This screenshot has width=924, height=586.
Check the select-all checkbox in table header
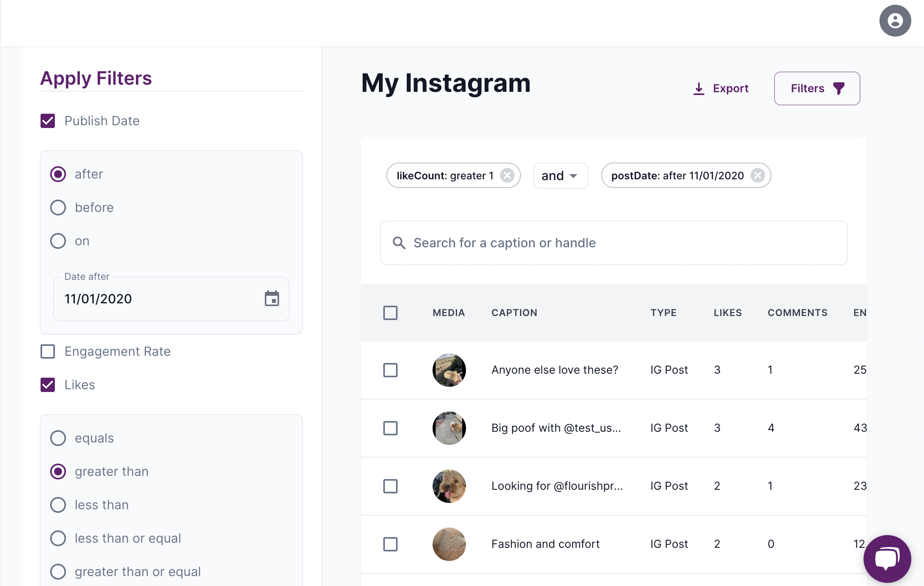390,313
